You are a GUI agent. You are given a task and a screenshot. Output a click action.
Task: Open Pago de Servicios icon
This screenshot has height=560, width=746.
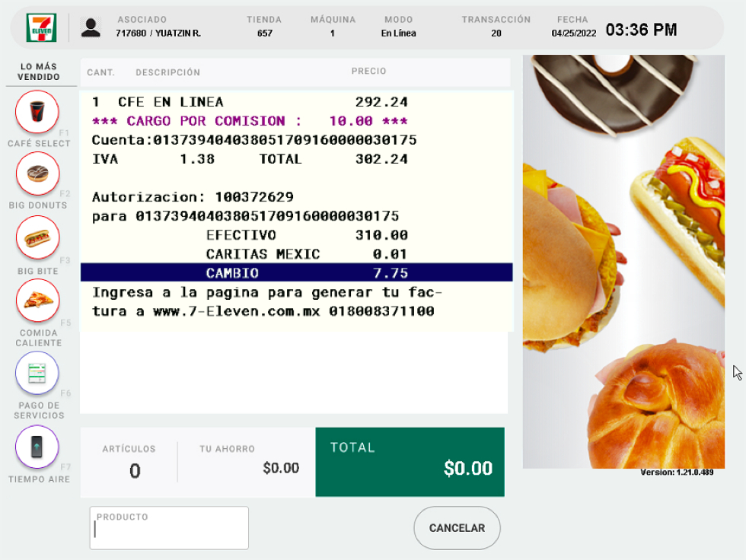(x=37, y=373)
